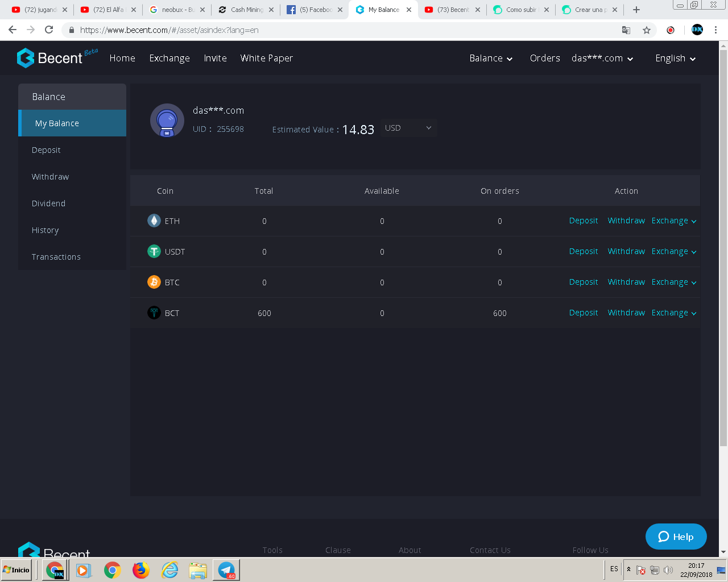Open a new browser tab with plus icon
This screenshot has width=728, height=582.
[x=636, y=10]
